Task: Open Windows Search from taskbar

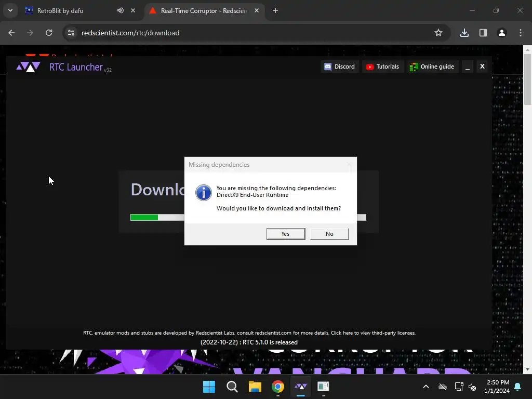Action: [232, 387]
